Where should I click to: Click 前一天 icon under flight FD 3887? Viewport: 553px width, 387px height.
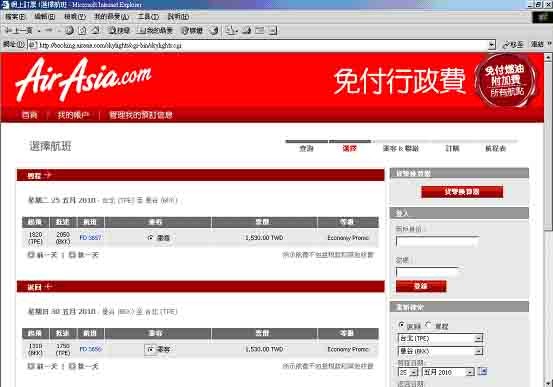pyautogui.click(x=31, y=254)
